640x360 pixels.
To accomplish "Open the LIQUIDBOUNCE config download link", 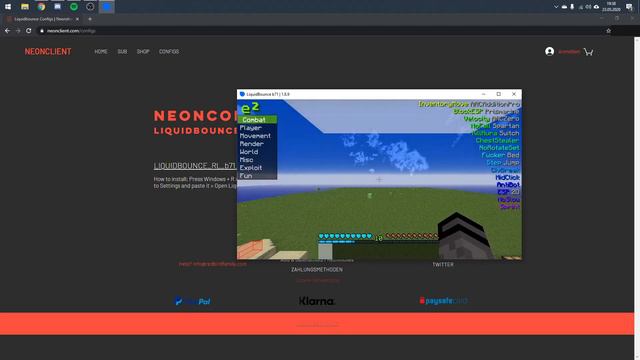I will click(195, 166).
